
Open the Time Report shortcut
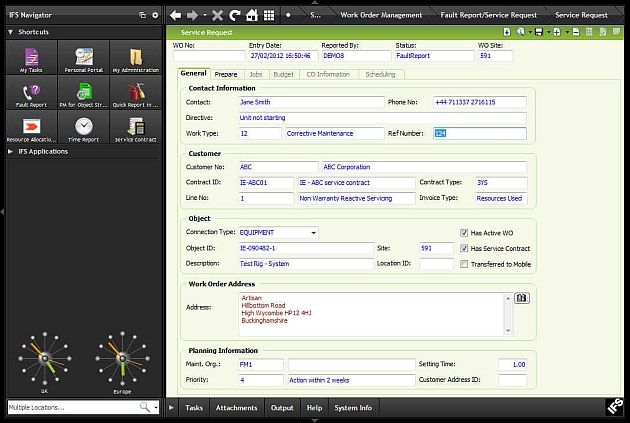coord(84,127)
